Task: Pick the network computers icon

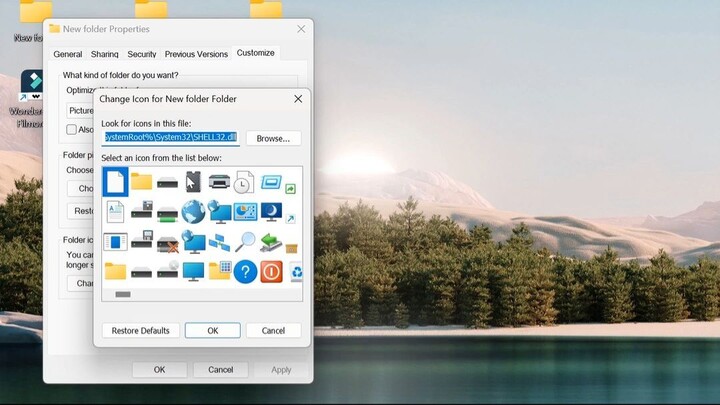Action: (x=219, y=242)
